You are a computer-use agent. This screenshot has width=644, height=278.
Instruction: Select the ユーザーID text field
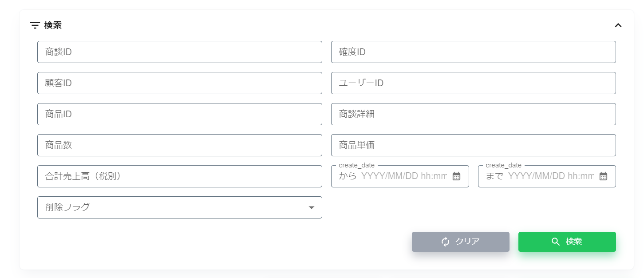474,83
